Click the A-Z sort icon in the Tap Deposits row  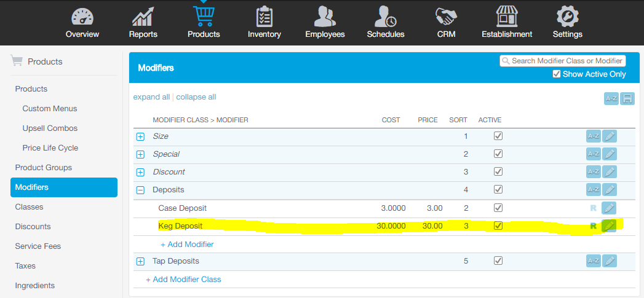[x=593, y=261]
